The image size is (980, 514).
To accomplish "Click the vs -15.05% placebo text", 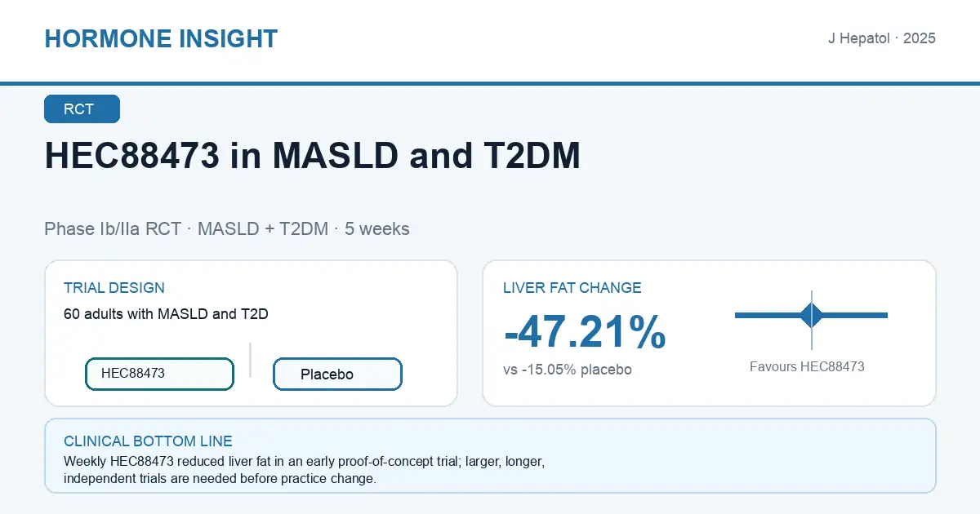I will [x=568, y=370].
